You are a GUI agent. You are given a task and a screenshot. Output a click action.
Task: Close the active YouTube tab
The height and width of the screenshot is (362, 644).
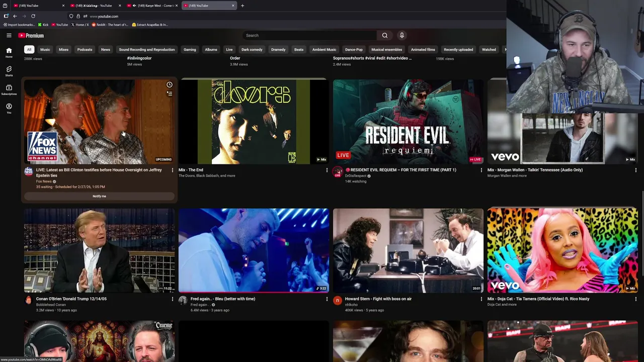[233, 6]
